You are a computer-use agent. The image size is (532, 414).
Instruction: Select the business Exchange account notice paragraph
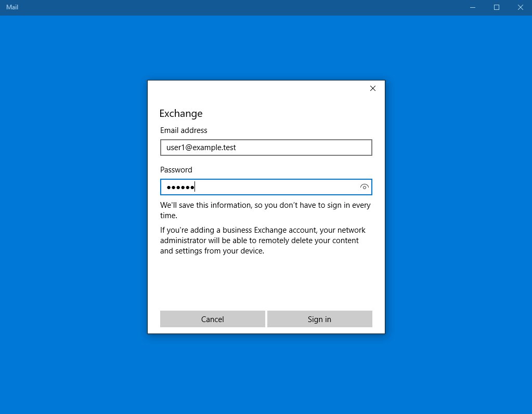(x=263, y=241)
